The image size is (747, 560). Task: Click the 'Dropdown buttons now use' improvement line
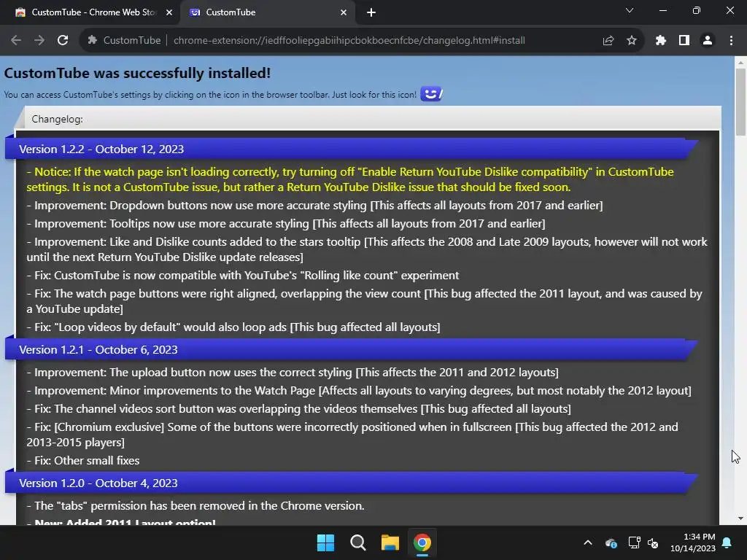tap(314, 205)
